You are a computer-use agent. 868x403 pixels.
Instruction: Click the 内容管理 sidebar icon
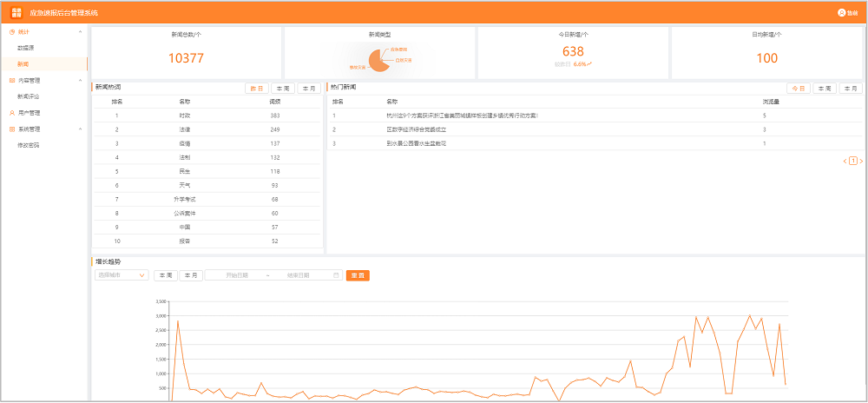click(x=11, y=80)
